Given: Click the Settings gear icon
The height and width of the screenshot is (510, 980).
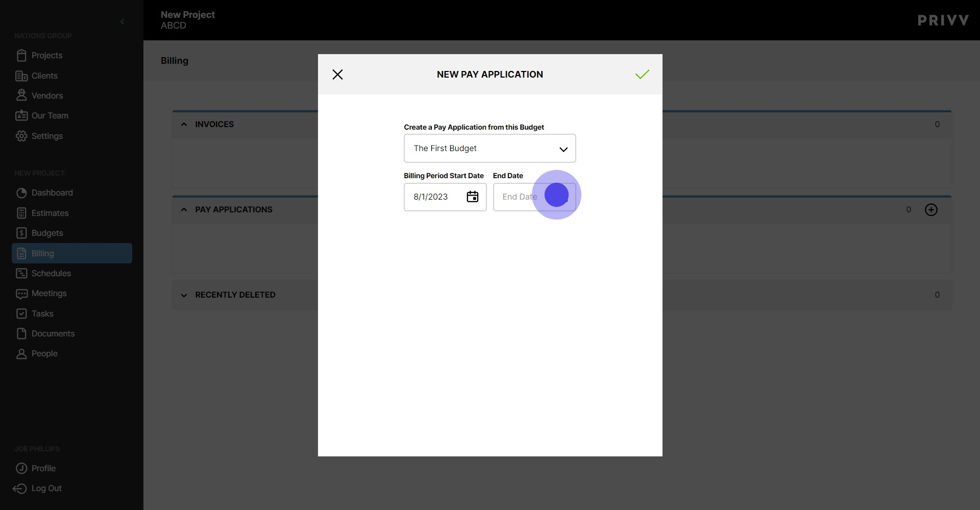Looking at the screenshot, I should [21, 136].
